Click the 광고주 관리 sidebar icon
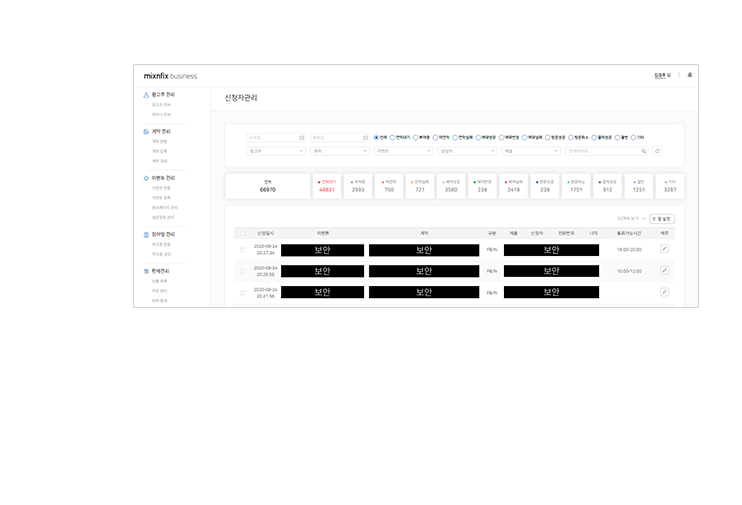Screen dimensions: 742x505 click(146, 94)
